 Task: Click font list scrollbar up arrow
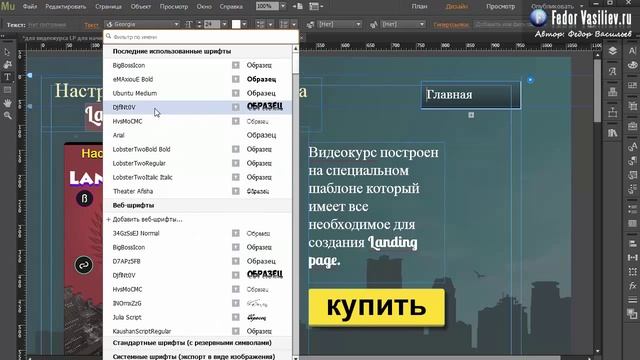pos(296,49)
